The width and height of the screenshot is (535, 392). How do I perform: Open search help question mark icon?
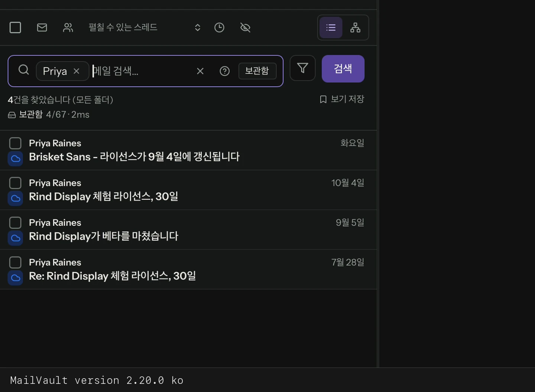point(225,71)
